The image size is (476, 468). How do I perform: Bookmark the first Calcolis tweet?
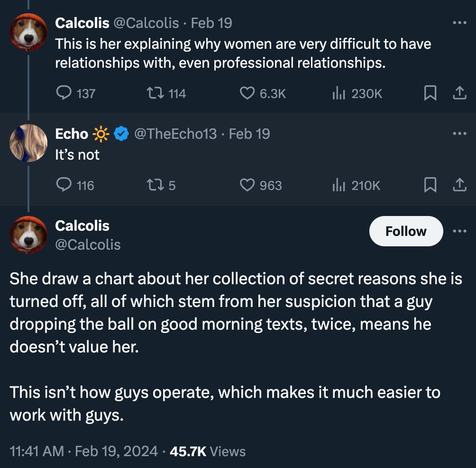(x=430, y=93)
